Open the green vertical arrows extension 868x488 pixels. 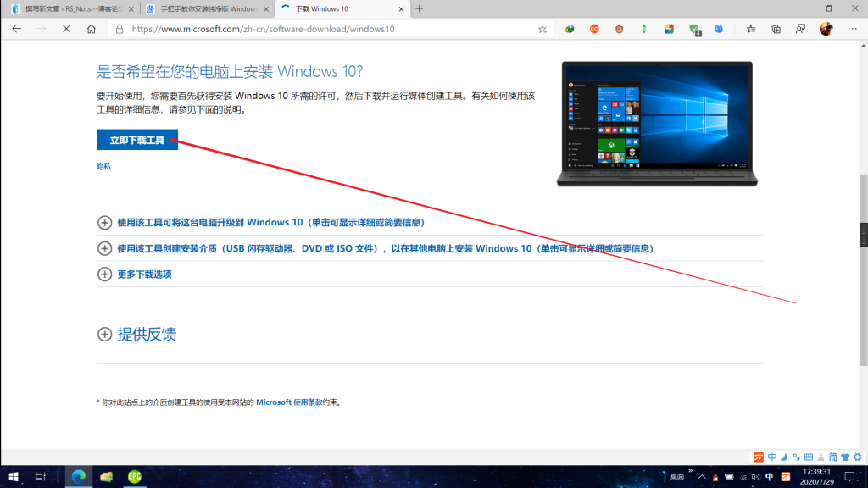644,29
